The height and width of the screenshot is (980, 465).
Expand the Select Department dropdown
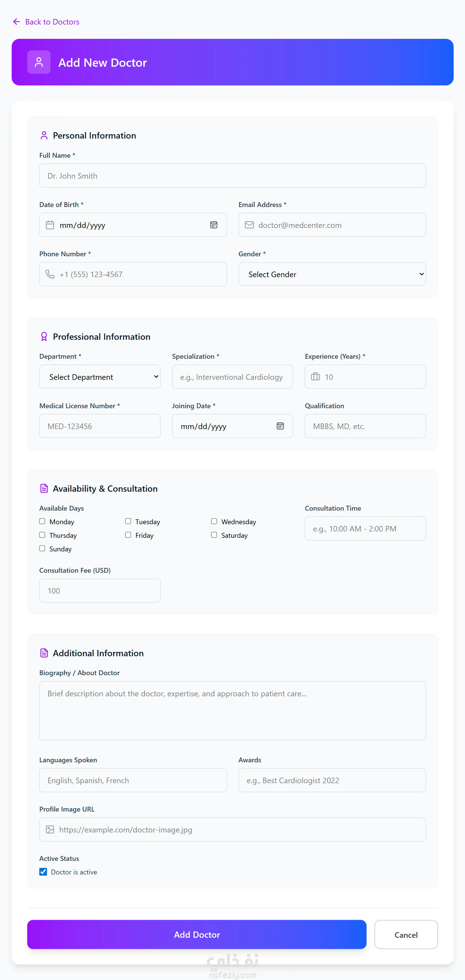100,377
